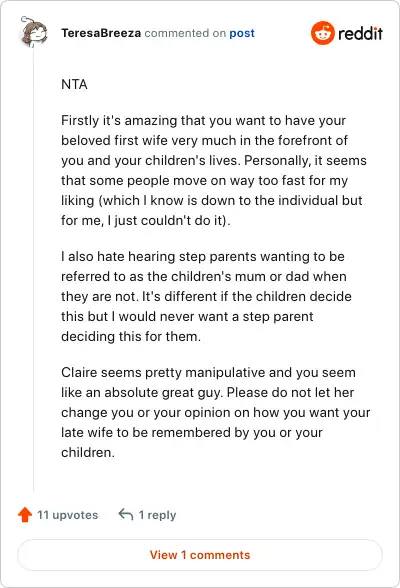Click the line "for me, I just couldn't do it)."
The height and width of the screenshot is (588, 400).
point(145,220)
